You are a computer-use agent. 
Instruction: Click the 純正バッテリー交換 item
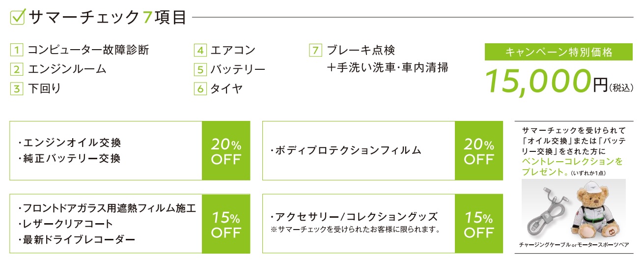click(x=69, y=158)
